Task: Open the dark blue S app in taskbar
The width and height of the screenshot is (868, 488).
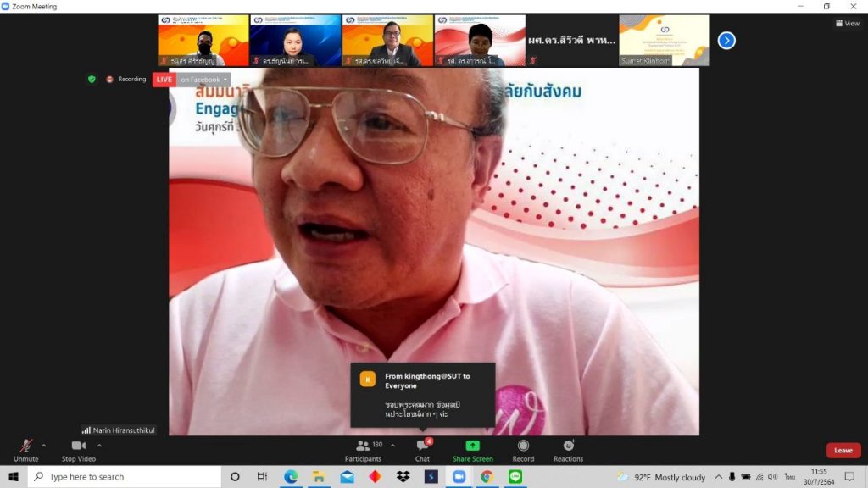Action: click(431, 476)
